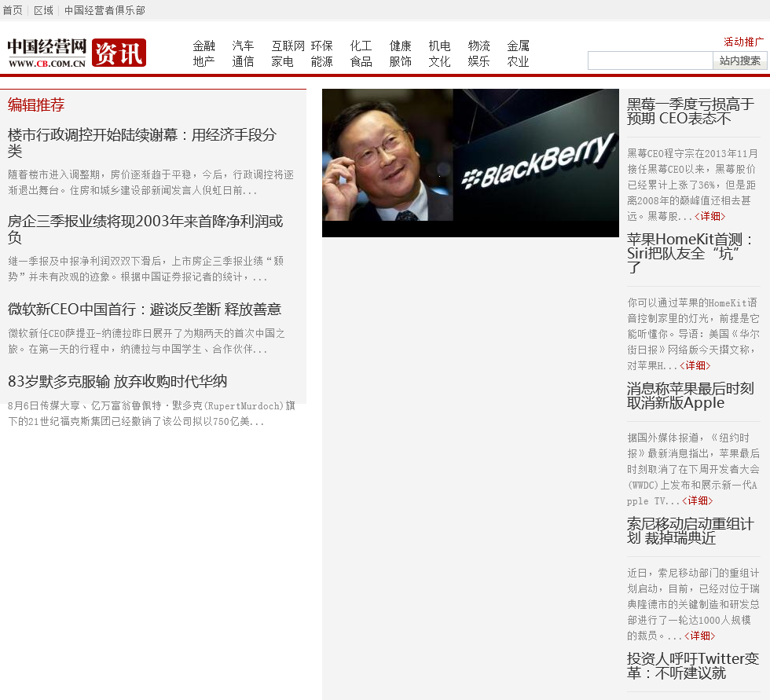Go to the 金属 category
Screen dimensions: 770x700
518,46
